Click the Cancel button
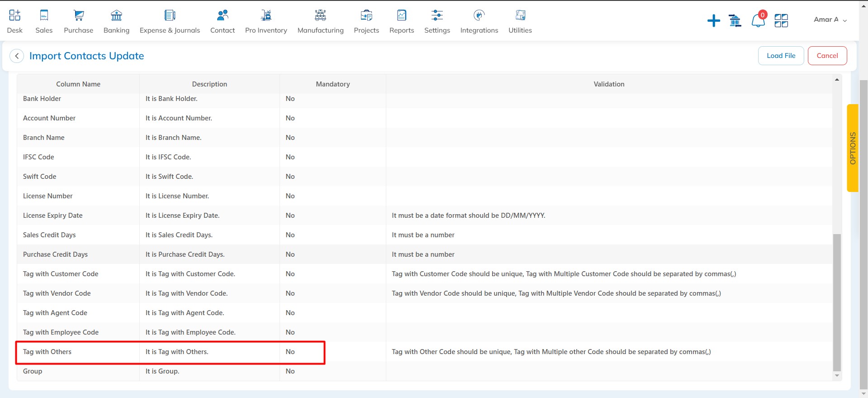The image size is (868, 398). point(827,56)
